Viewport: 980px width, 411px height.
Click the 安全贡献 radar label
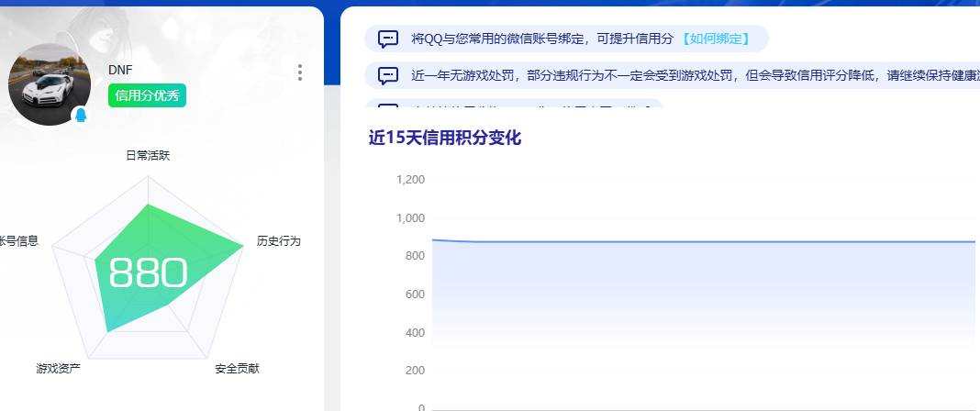click(x=237, y=369)
